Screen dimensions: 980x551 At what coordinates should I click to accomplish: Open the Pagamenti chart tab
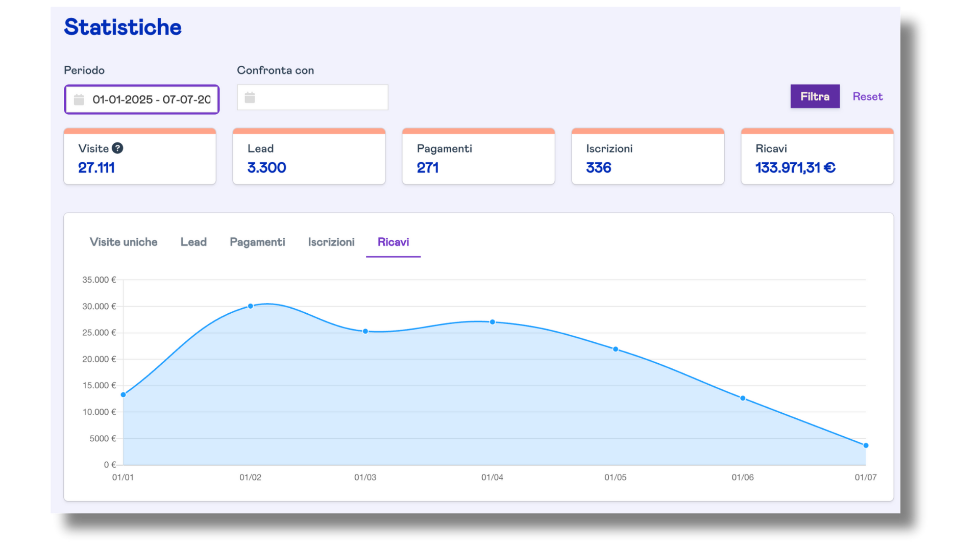point(257,242)
